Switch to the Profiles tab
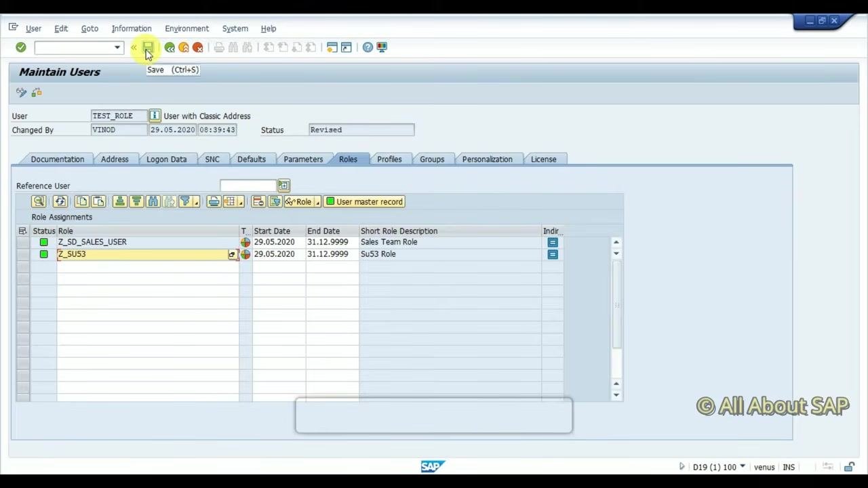Screen dimensions: 868x488 (389, 159)
